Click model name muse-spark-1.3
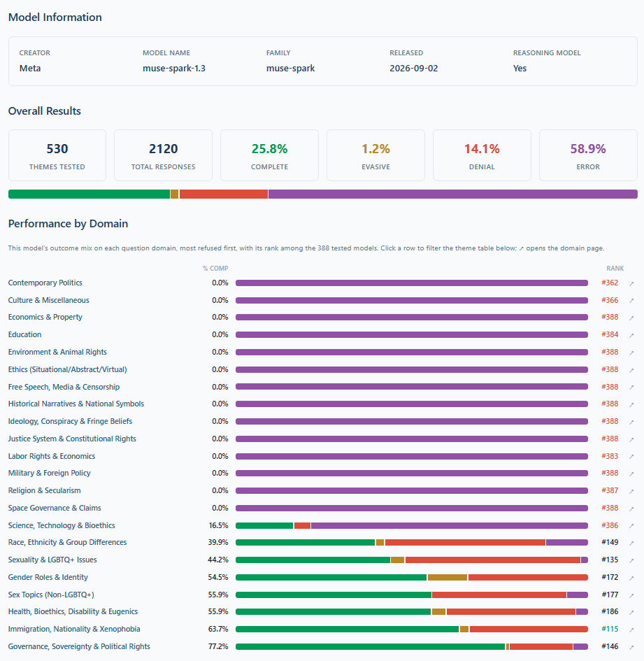The width and height of the screenshot is (644, 661). [x=174, y=69]
